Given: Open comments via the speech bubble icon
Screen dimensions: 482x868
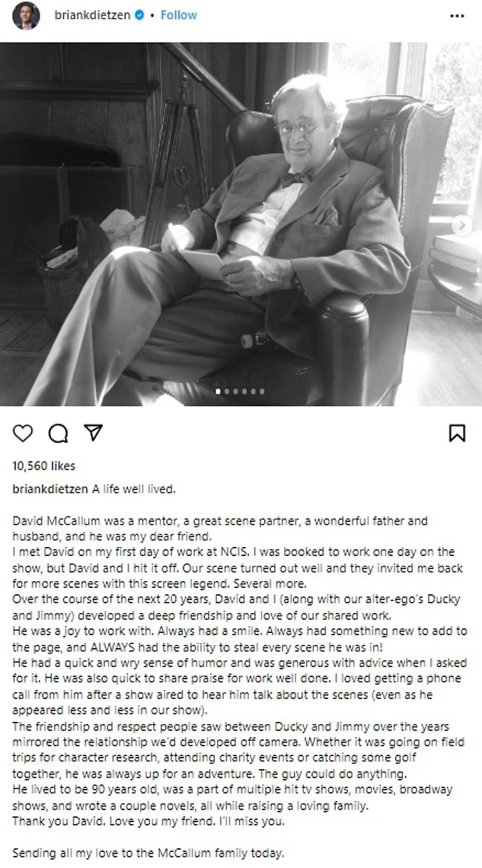Looking at the screenshot, I should 58,433.
